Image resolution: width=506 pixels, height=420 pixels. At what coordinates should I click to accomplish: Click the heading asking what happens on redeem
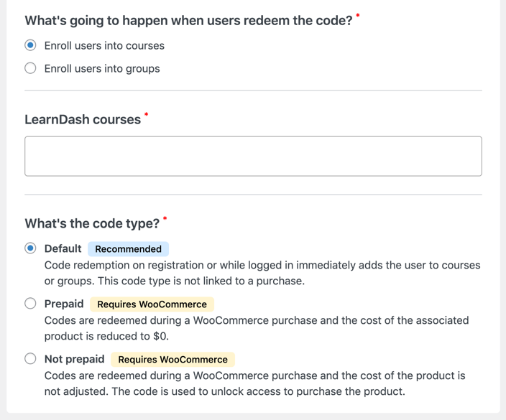point(188,21)
